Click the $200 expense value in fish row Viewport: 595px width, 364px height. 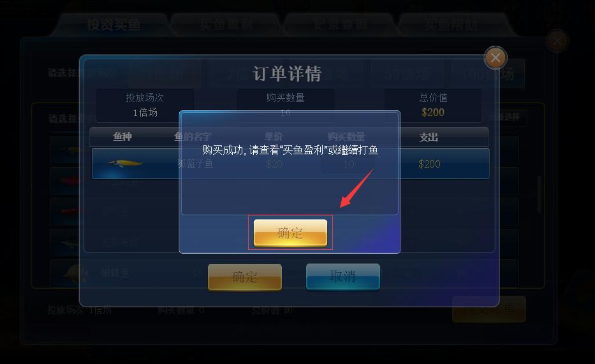coord(429,164)
